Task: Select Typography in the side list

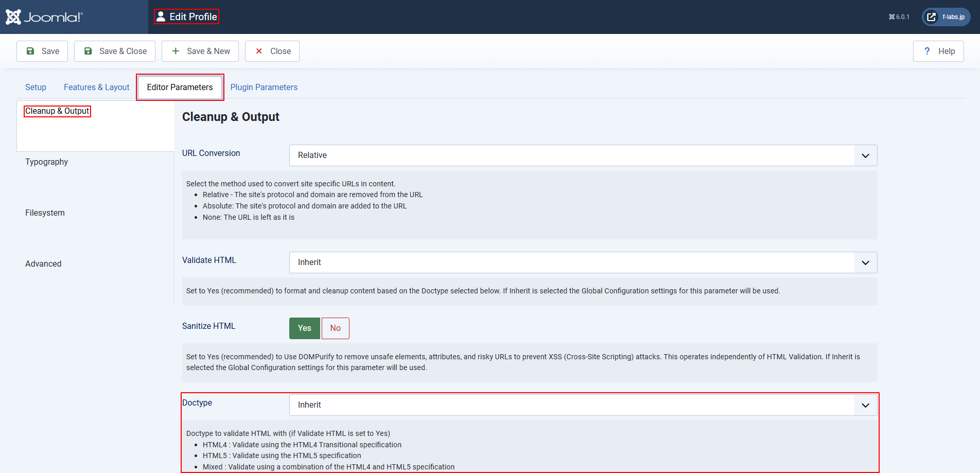Action: coord(46,162)
